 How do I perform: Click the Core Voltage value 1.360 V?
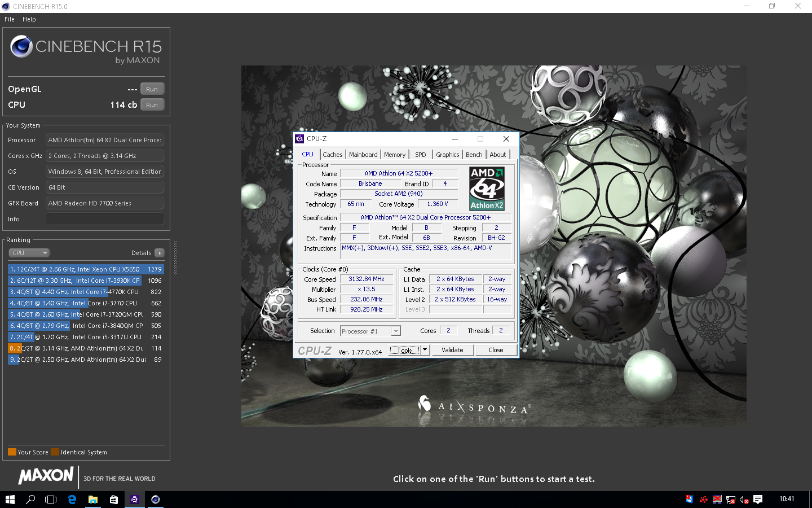[x=438, y=204]
